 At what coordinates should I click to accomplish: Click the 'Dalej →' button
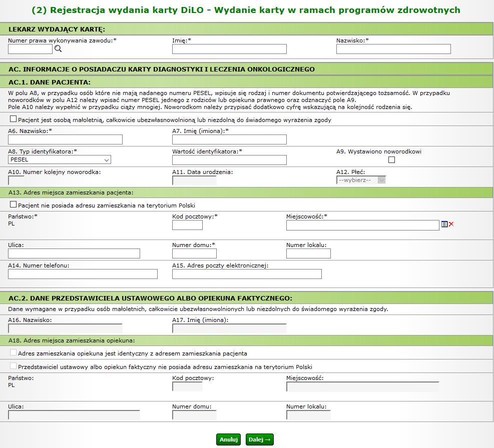[x=260, y=439]
